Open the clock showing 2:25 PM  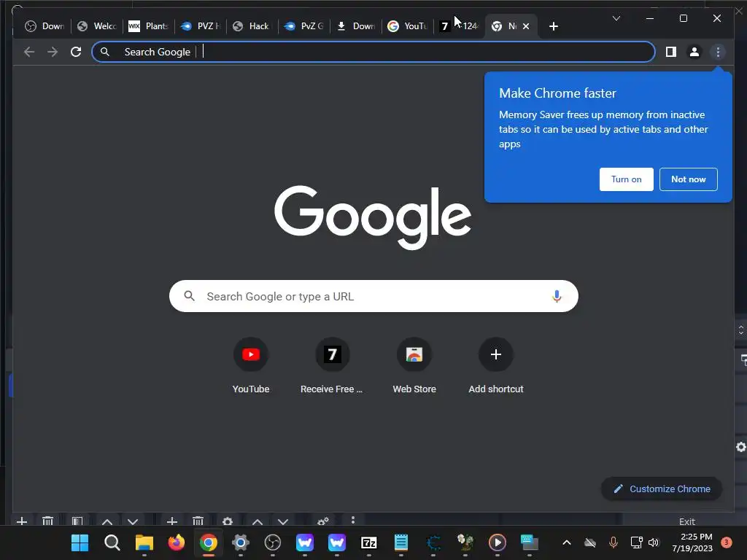click(x=692, y=542)
